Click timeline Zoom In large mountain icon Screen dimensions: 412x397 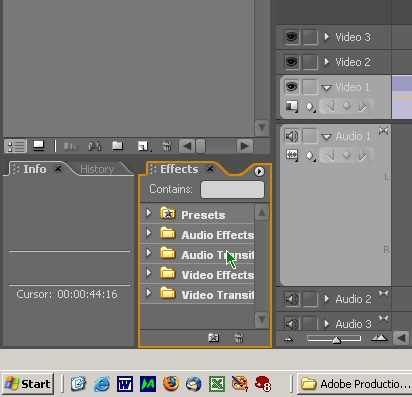pos(379,338)
